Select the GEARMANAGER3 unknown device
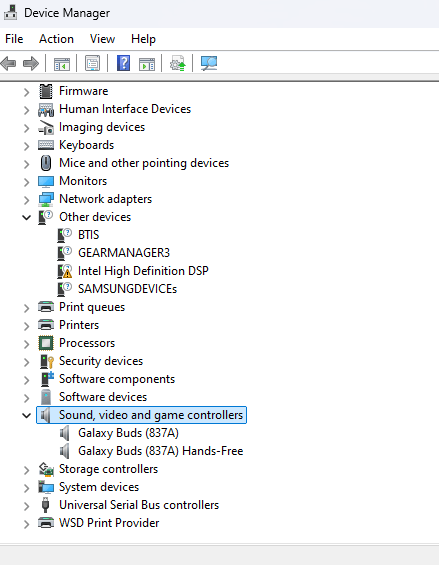The image size is (439, 565). point(124,253)
